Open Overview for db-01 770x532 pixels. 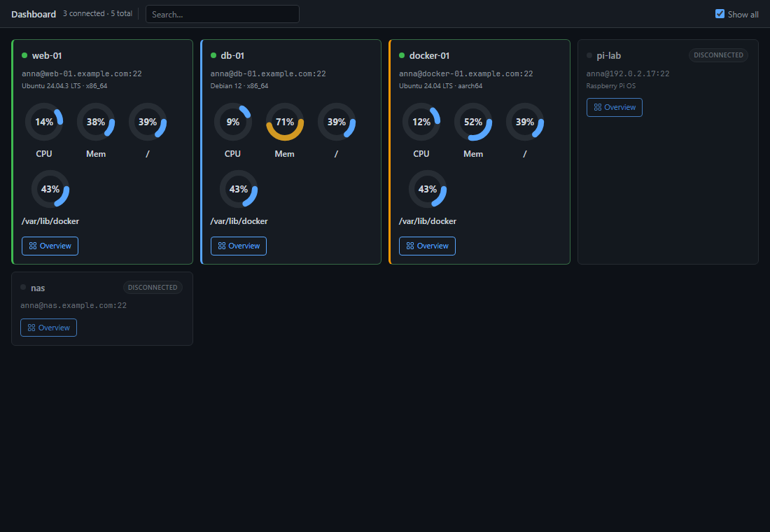[x=239, y=246]
